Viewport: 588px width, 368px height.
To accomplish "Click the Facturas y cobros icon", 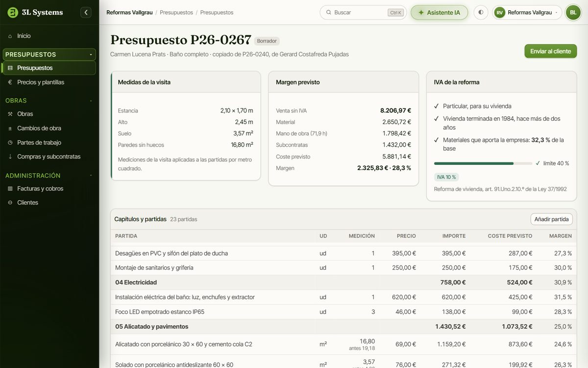I will point(10,188).
